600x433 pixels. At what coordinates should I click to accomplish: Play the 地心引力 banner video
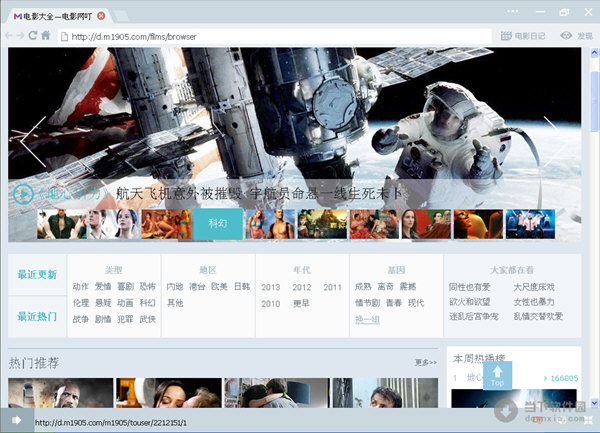(x=23, y=194)
